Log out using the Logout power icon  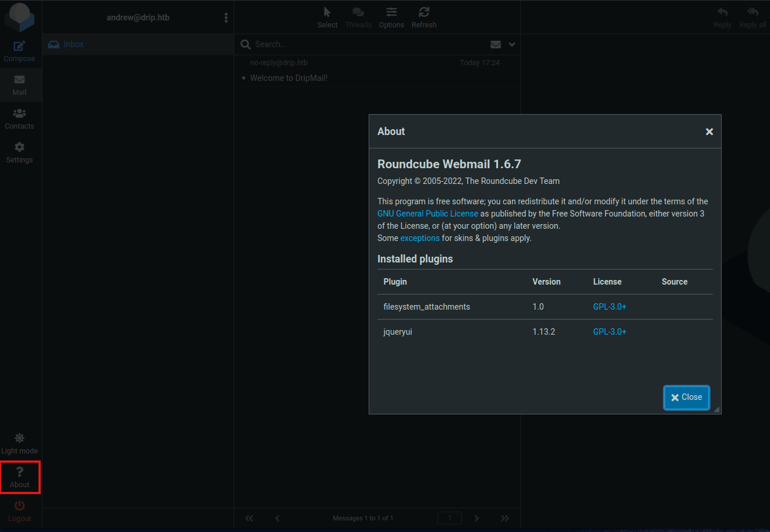[19, 505]
